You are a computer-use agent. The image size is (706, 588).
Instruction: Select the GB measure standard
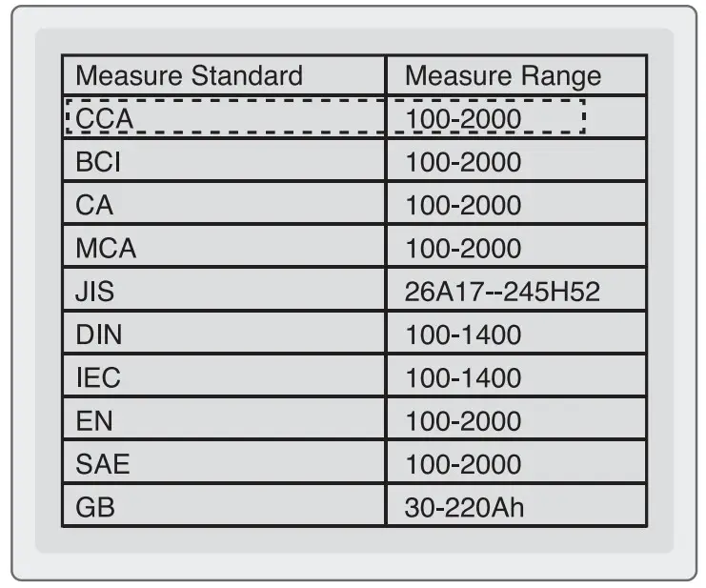tap(95, 507)
